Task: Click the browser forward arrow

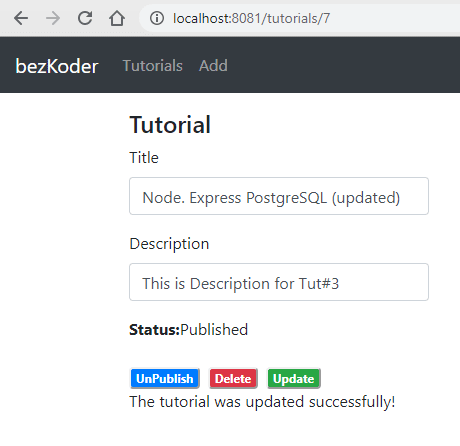Action: point(53,18)
